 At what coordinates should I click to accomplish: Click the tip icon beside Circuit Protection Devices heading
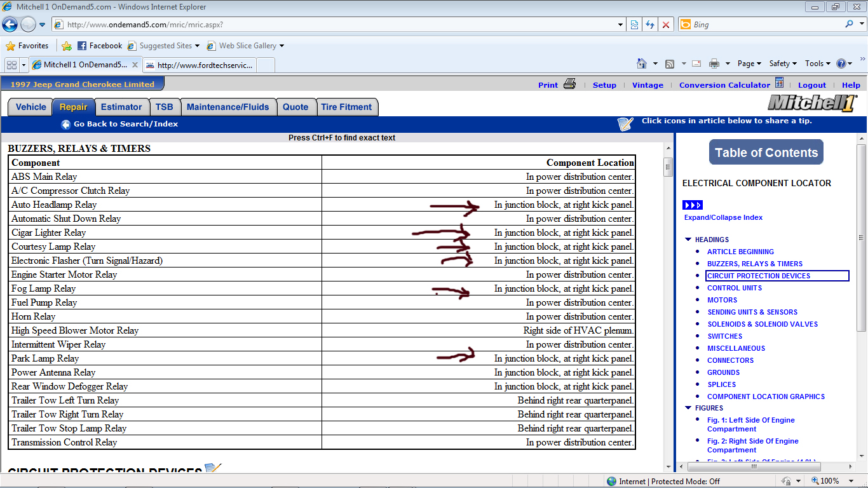pyautogui.click(x=213, y=468)
